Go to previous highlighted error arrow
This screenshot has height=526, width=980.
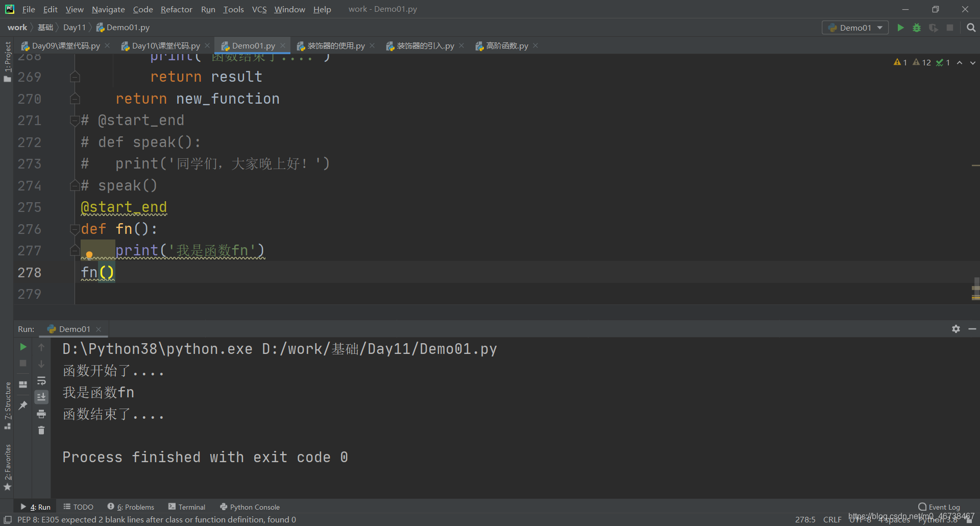pos(960,62)
